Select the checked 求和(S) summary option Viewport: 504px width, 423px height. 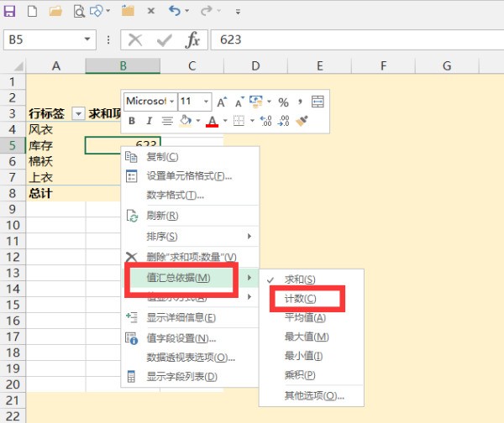click(x=300, y=279)
